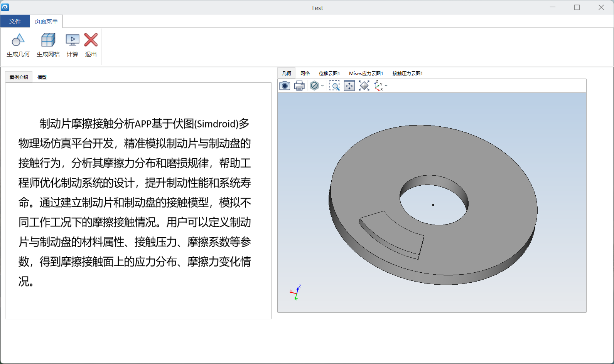The height and width of the screenshot is (364, 614).
Task: Fit the model to the view
Action: point(364,86)
